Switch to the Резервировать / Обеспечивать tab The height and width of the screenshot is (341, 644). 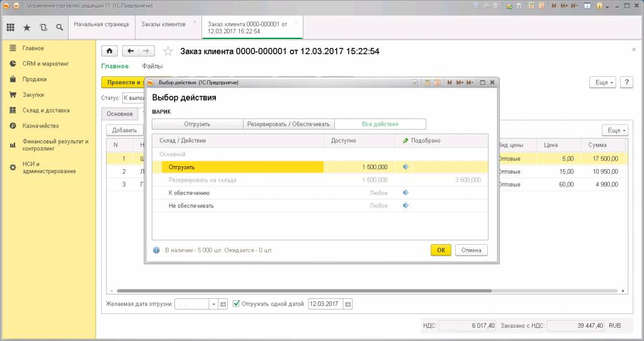(x=288, y=124)
